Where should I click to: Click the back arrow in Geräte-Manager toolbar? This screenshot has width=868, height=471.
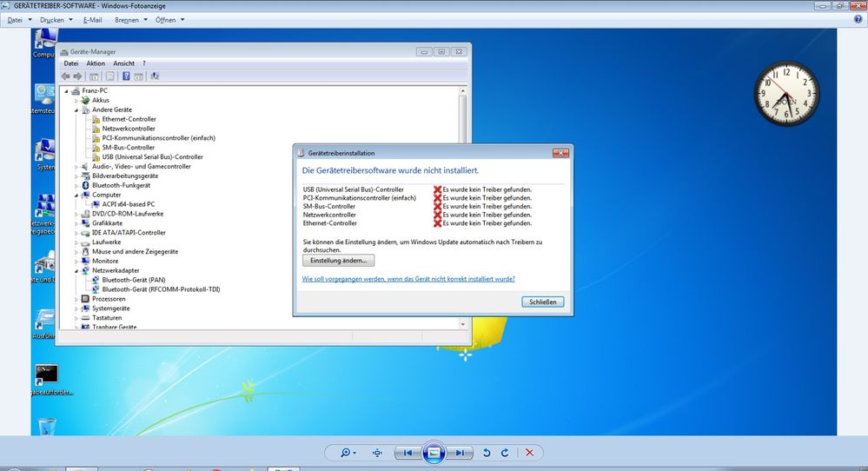click(x=66, y=76)
